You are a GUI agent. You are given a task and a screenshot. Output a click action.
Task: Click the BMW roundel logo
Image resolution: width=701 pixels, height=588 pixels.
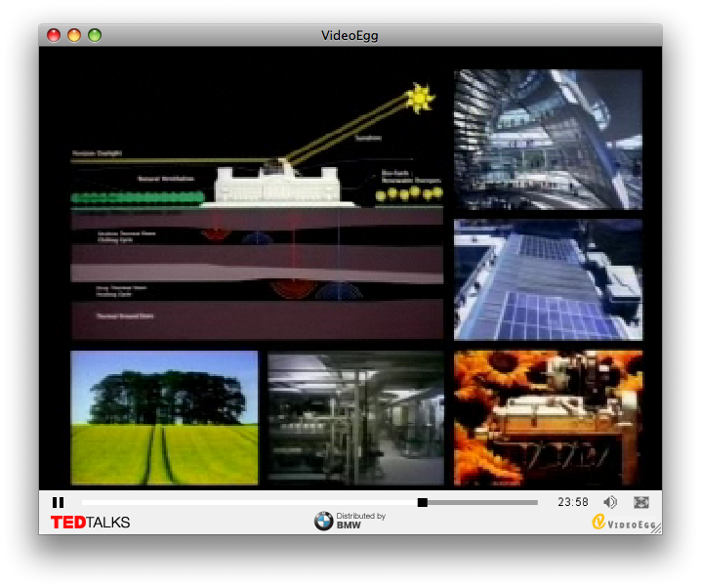click(323, 522)
